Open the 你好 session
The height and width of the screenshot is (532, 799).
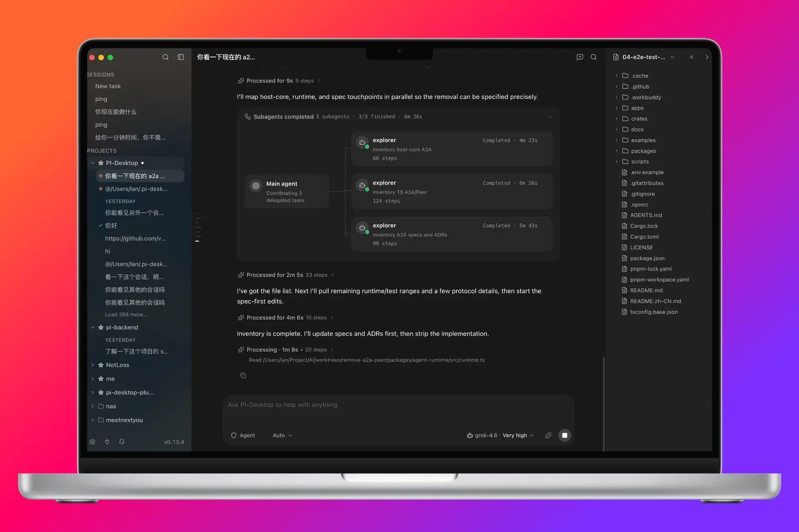(111, 226)
